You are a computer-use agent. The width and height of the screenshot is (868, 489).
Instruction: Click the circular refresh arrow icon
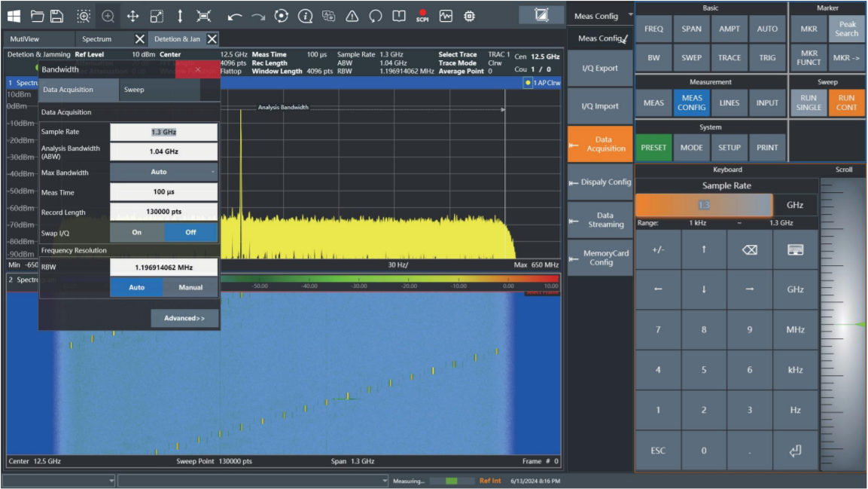click(x=376, y=16)
